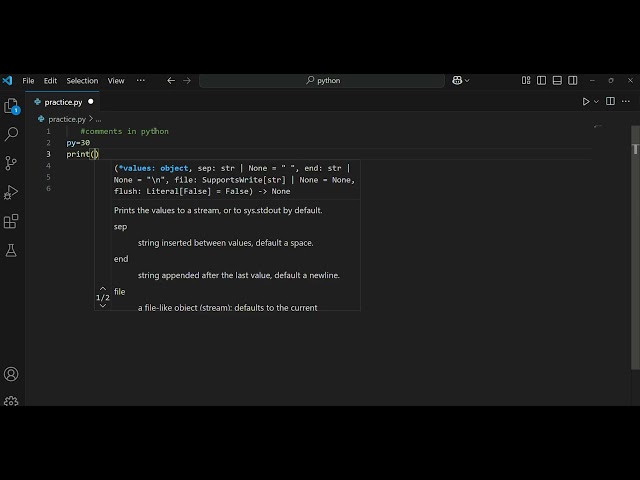Screen dimensions: 640x480
Task: Click the 'sep' parameter heading
Action: click(120, 227)
